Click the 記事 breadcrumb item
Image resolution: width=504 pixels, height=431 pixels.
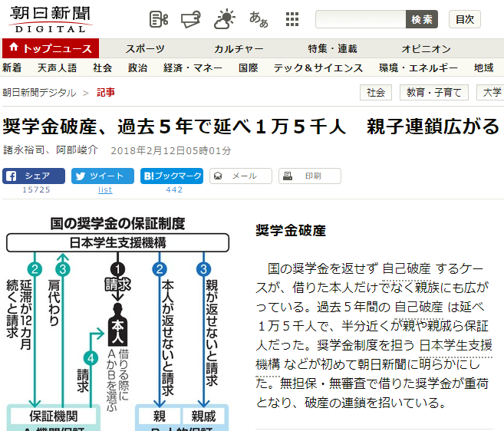pyautogui.click(x=106, y=93)
